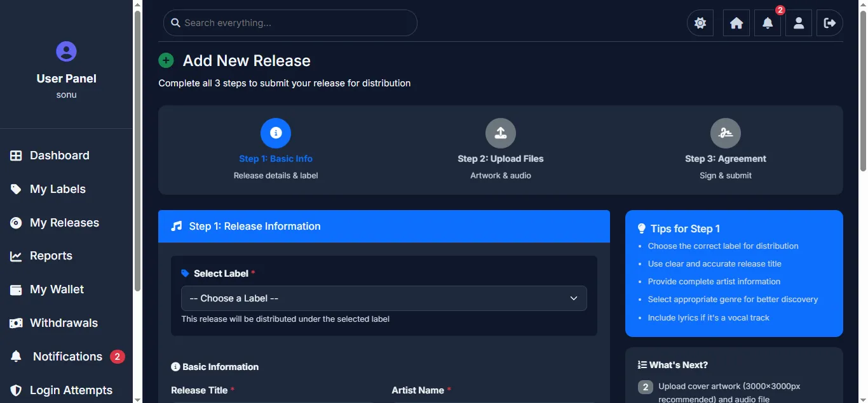Open the bell notifications icon in top bar
Viewport: 868px width, 403px height.
point(768,23)
